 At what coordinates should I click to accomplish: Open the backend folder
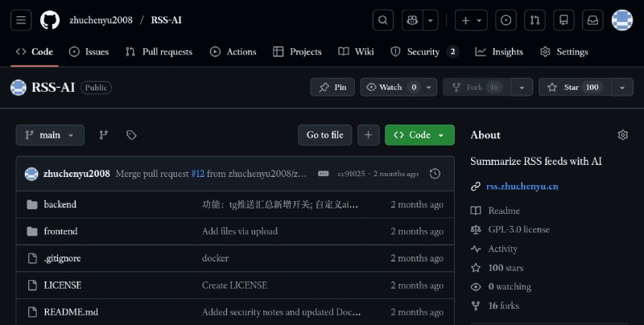click(x=60, y=204)
